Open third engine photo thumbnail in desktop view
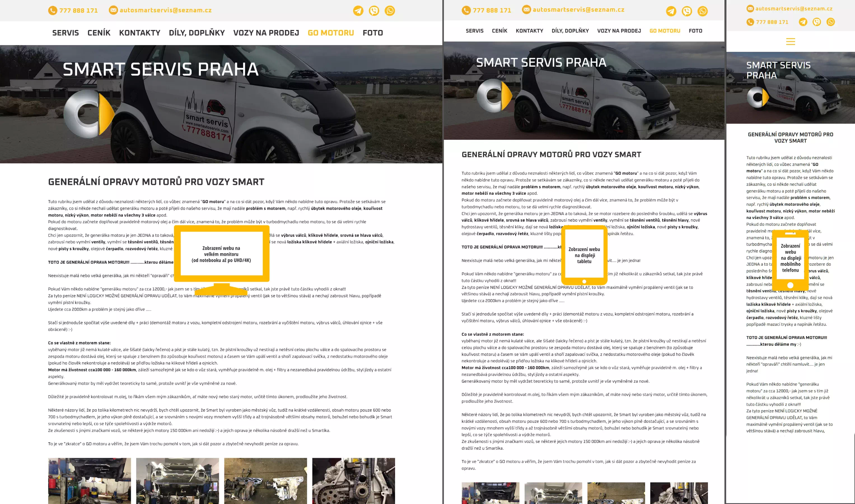 265,481
